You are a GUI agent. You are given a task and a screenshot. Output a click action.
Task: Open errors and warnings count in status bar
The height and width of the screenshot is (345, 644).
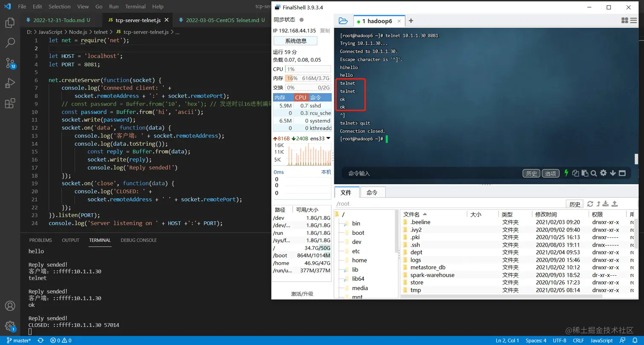click(x=61, y=340)
